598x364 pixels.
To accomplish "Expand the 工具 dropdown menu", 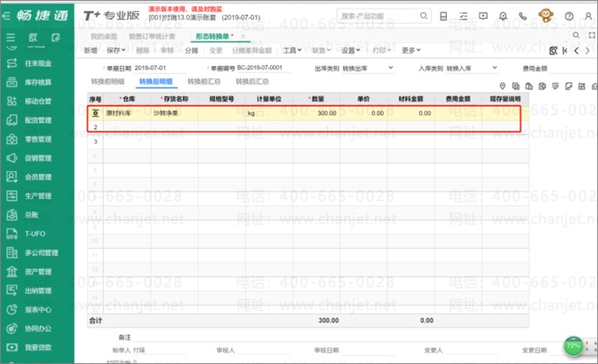I will (292, 50).
